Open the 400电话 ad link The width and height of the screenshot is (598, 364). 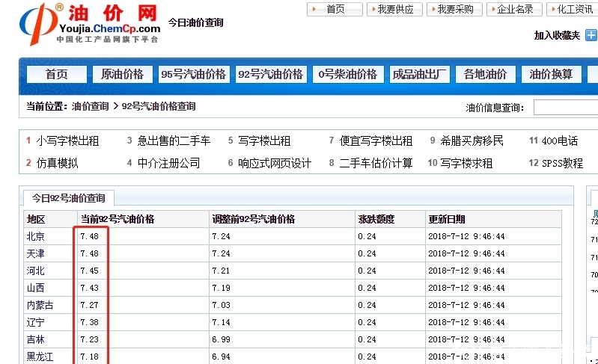click(560, 141)
